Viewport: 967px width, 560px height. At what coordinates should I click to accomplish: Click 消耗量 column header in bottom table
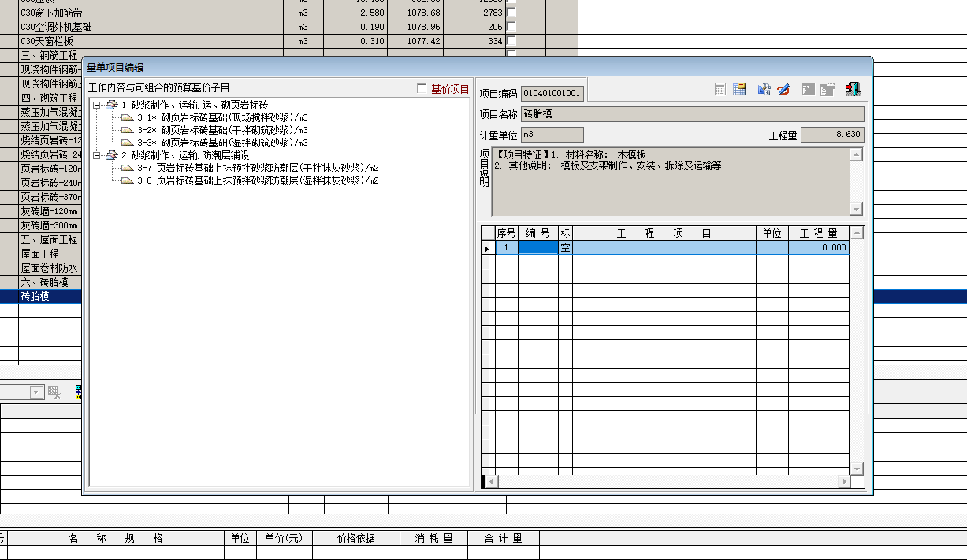[433, 538]
